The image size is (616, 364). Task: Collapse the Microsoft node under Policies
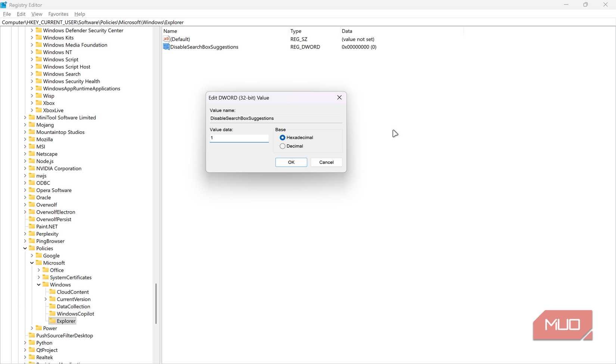pyautogui.click(x=32, y=263)
